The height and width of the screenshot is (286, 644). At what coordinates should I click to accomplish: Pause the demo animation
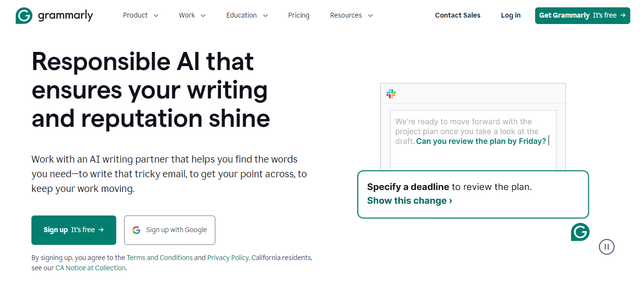(606, 247)
